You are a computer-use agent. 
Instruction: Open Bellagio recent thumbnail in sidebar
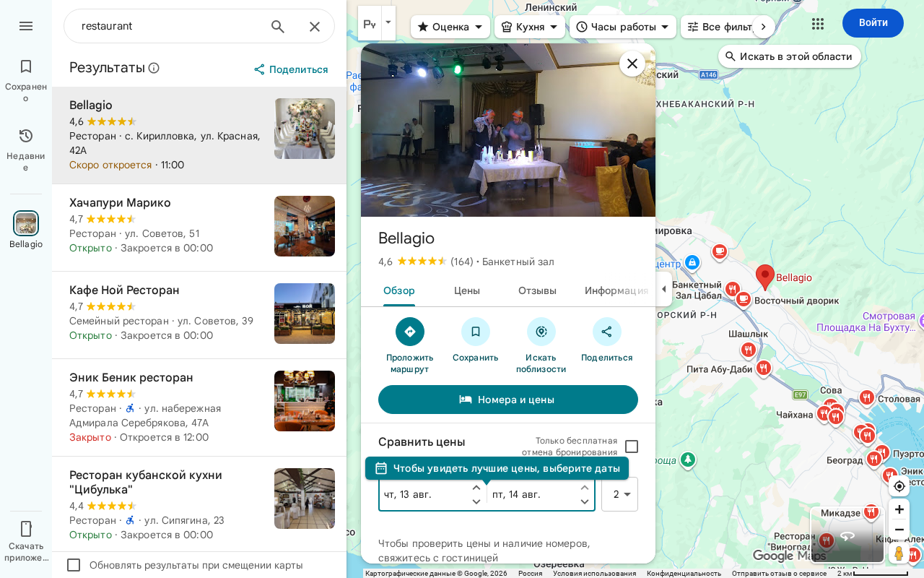pyautogui.click(x=26, y=223)
